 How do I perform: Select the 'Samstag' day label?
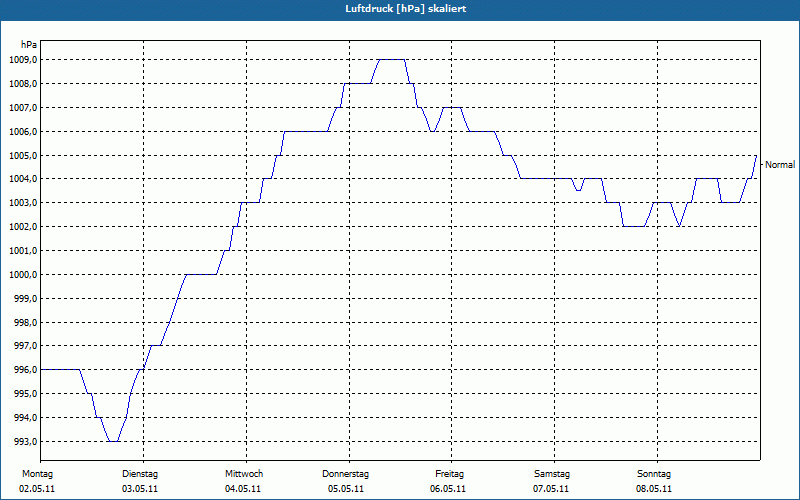[552, 474]
